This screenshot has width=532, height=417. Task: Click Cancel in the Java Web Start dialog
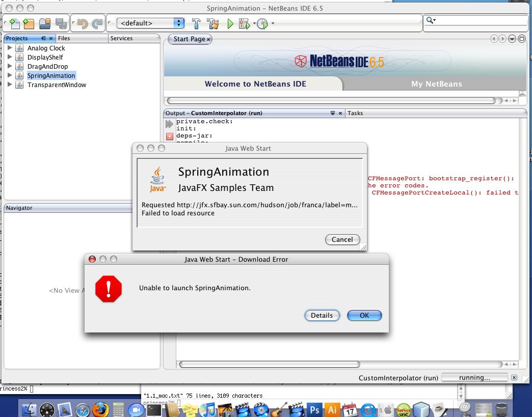click(342, 239)
